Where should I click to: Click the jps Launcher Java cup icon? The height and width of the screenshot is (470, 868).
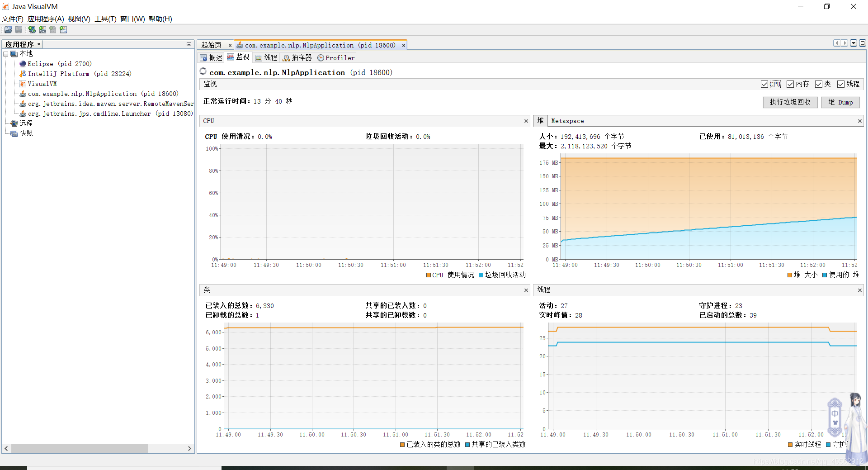(x=23, y=114)
